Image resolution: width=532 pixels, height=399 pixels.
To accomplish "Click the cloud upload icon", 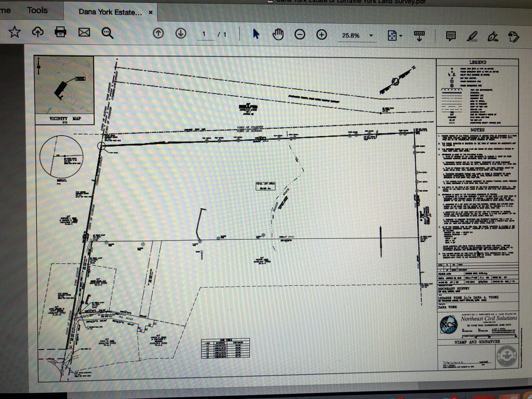I will tap(38, 32).
